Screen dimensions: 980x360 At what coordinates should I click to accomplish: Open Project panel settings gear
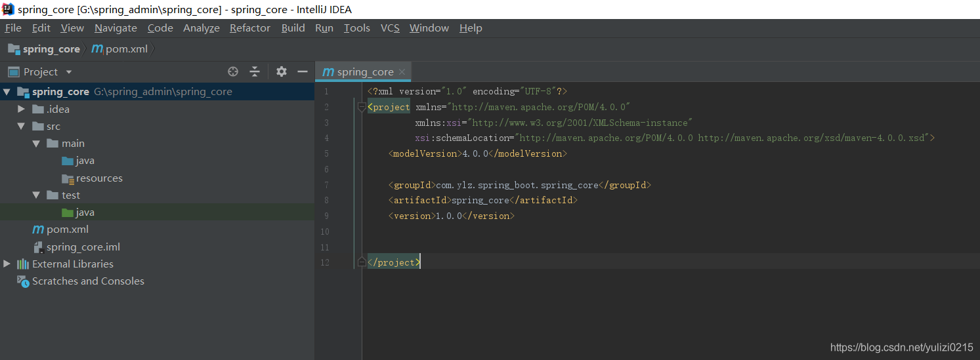(x=282, y=71)
